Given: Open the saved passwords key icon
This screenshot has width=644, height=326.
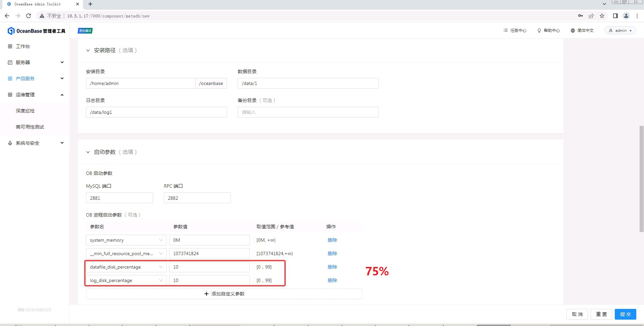Looking at the screenshot, I should click(x=581, y=16).
